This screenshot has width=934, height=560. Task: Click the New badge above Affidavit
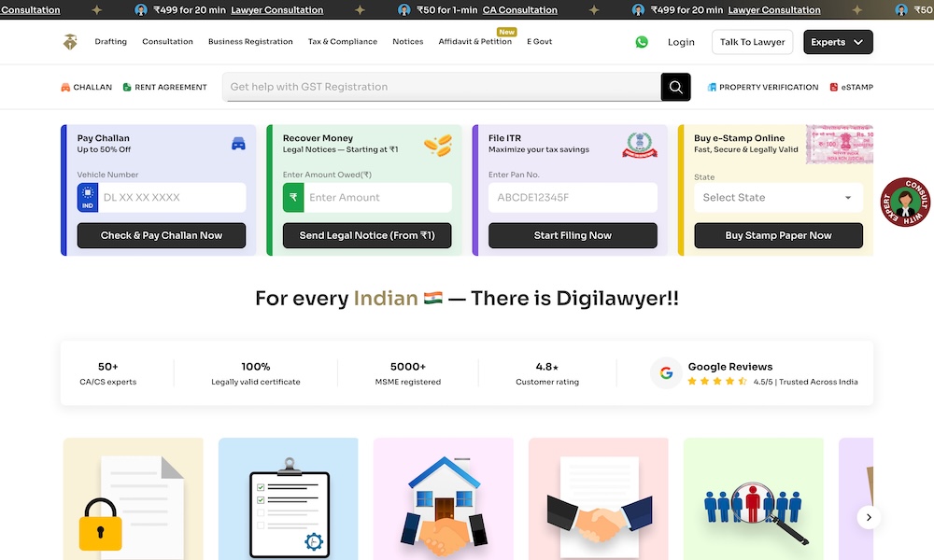coord(507,32)
